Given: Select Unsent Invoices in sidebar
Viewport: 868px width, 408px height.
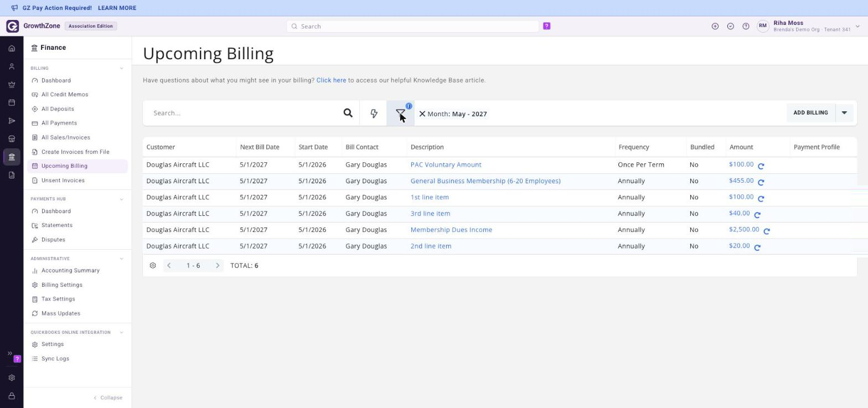Looking at the screenshot, I should click(63, 180).
